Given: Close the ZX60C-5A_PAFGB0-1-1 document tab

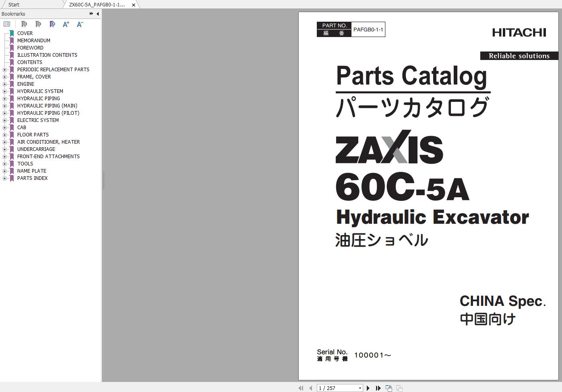Looking at the screenshot, I should point(134,5).
